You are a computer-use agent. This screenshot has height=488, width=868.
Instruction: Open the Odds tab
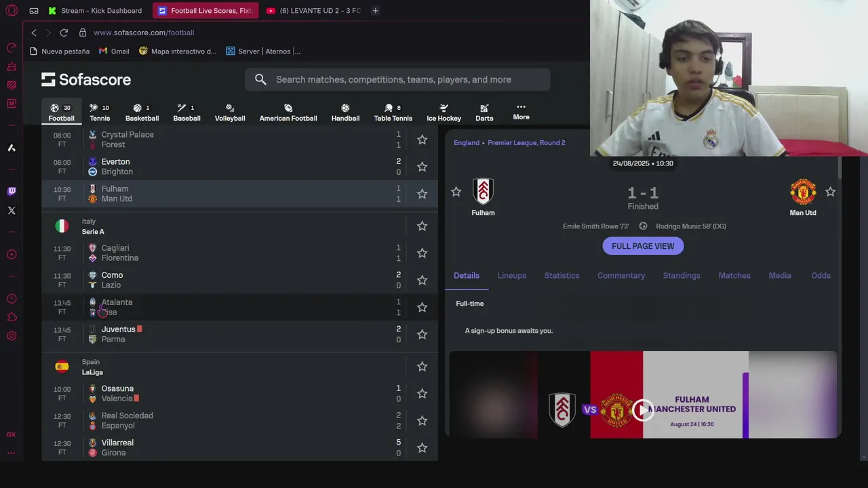(x=821, y=275)
